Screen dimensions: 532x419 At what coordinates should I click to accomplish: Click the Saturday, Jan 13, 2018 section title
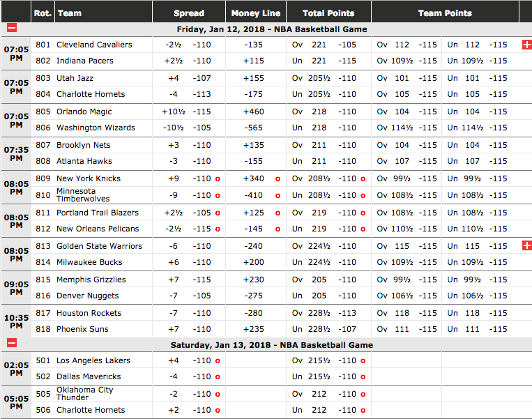tap(272, 345)
